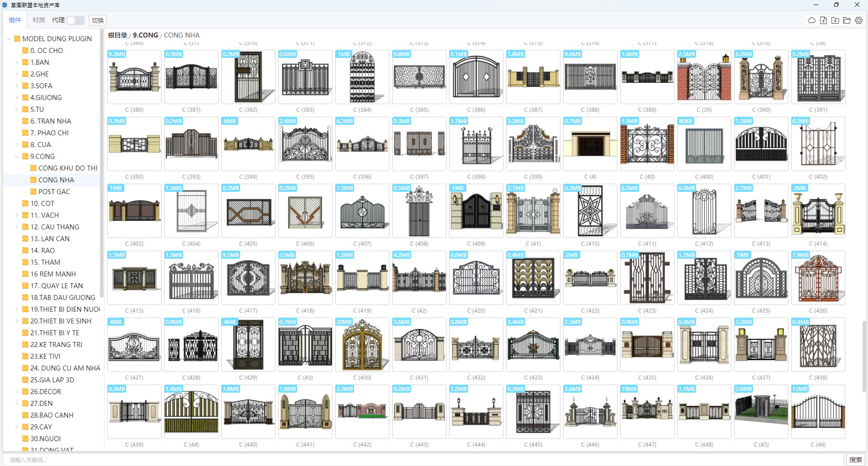Click the folder icon beside POST GAC

[x=33, y=191]
